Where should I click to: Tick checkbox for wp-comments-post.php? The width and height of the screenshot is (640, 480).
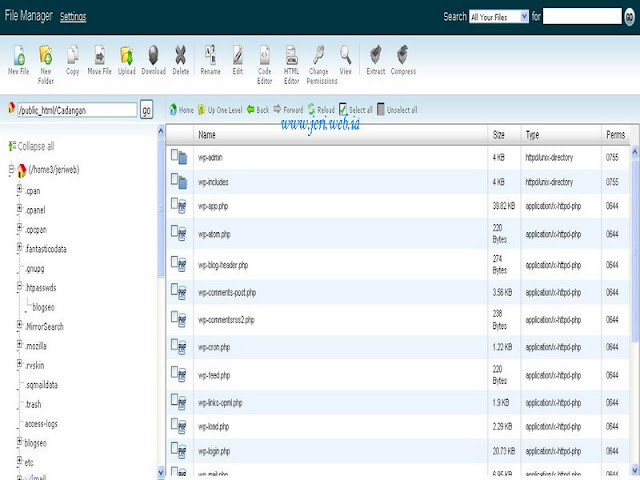point(175,289)
